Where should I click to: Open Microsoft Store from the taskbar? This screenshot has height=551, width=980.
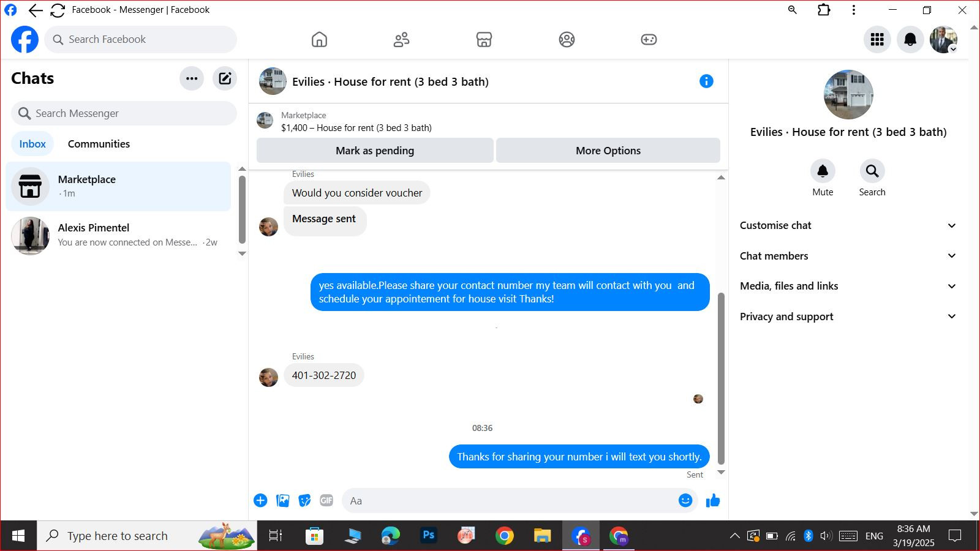314,536
